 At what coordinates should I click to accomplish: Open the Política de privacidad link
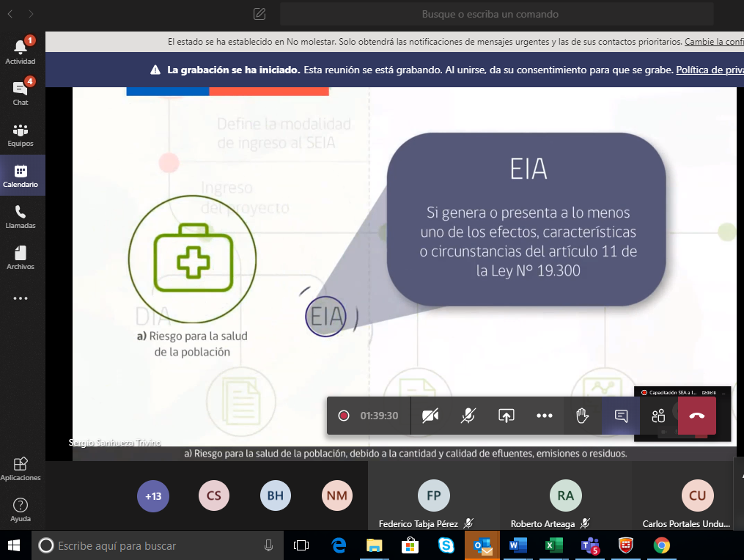click(x=709, y=70)
